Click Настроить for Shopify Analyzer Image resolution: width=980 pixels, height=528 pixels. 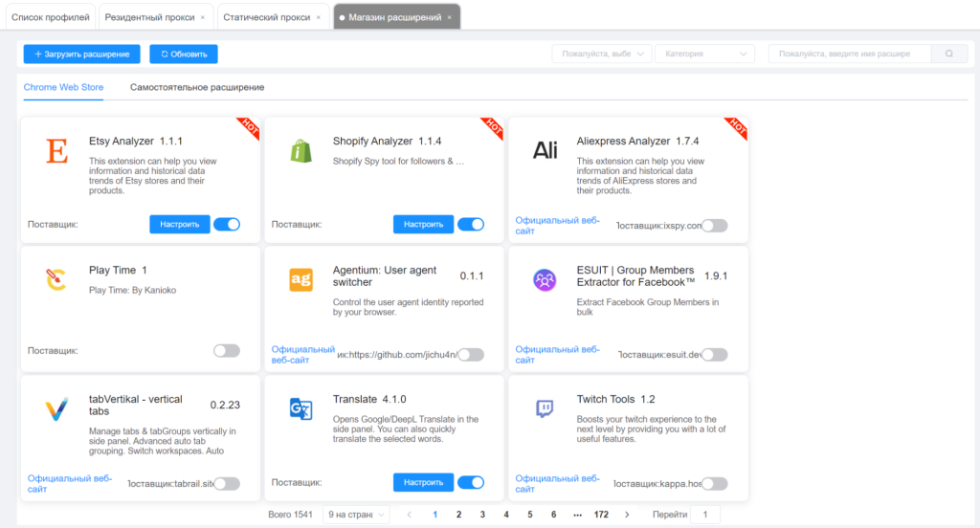point(423,225)
